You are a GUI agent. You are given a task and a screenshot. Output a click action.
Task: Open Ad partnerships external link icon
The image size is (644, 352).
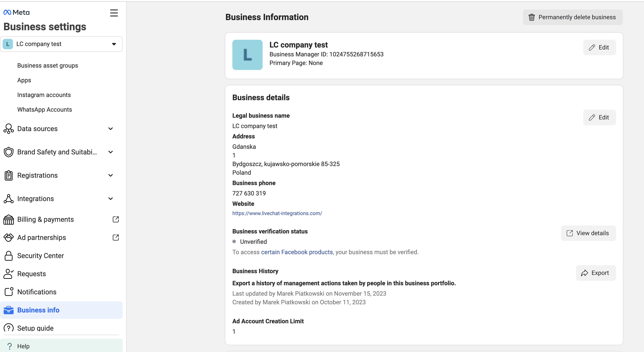116,238
